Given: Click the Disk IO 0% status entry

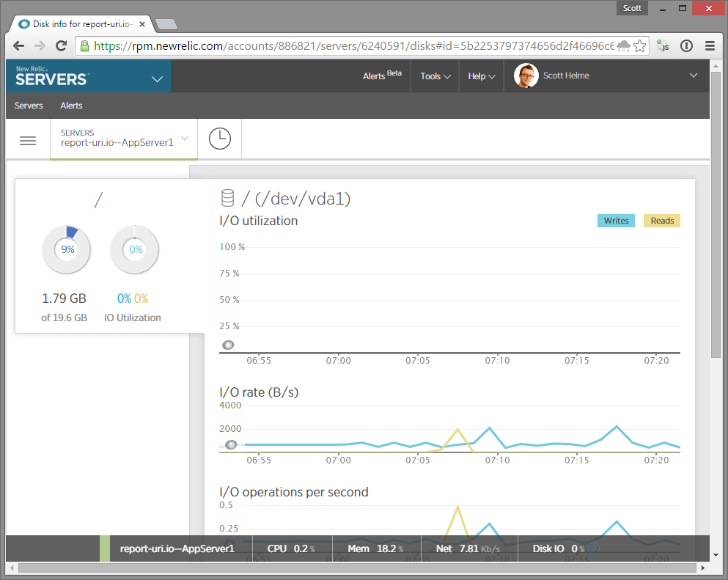Looking at the screenshot, I should tap(559, 548).
